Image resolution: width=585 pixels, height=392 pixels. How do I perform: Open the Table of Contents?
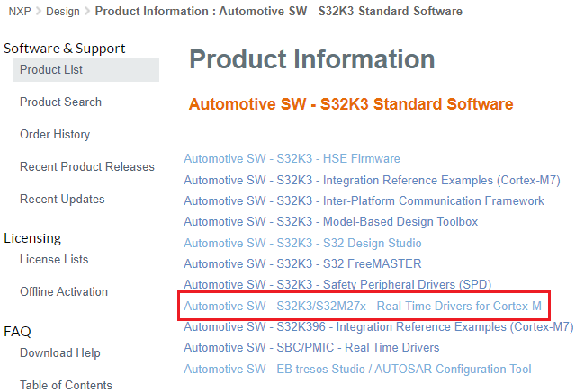click(x=66, y=386)
